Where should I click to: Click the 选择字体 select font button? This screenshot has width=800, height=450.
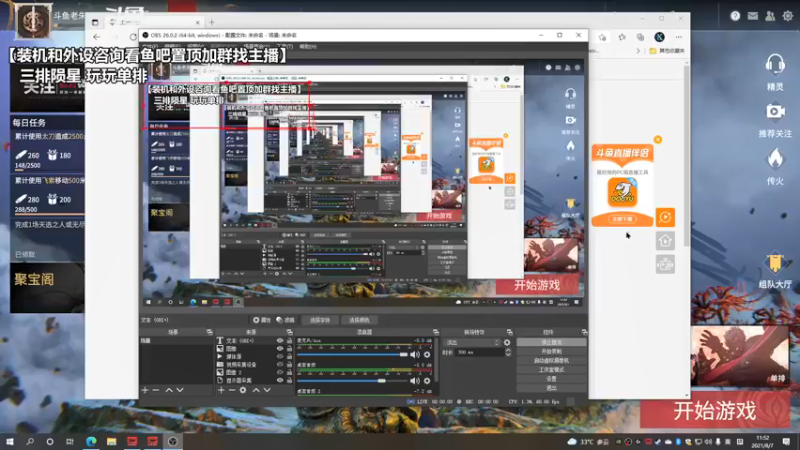[x=320, y=320]
